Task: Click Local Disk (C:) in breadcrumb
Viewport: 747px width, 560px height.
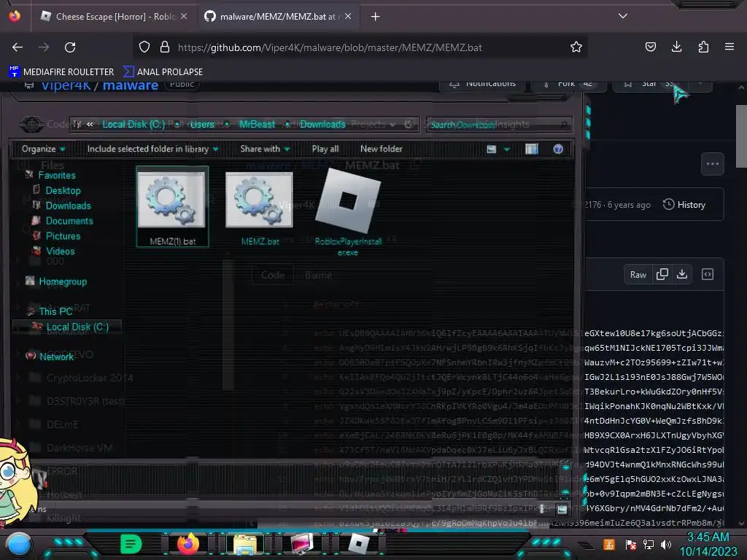Action: (x=133, y=124)
